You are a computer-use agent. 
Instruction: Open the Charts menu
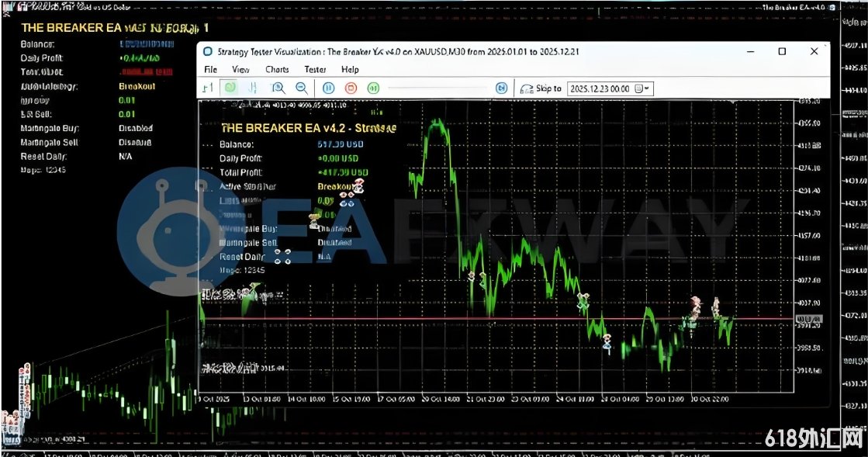tap(277, 69)
